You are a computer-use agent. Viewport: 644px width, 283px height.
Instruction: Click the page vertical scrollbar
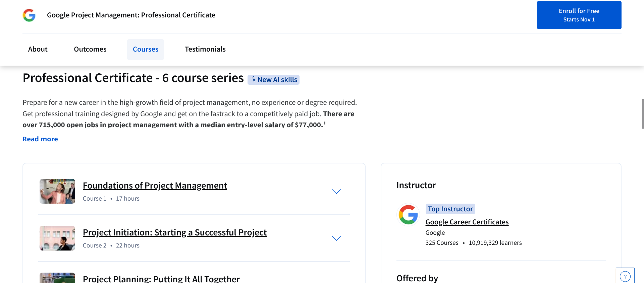coord(642,114)
